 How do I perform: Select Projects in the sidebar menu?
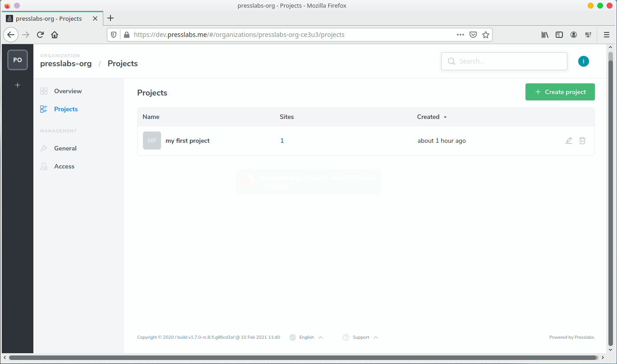click(66, 109)
